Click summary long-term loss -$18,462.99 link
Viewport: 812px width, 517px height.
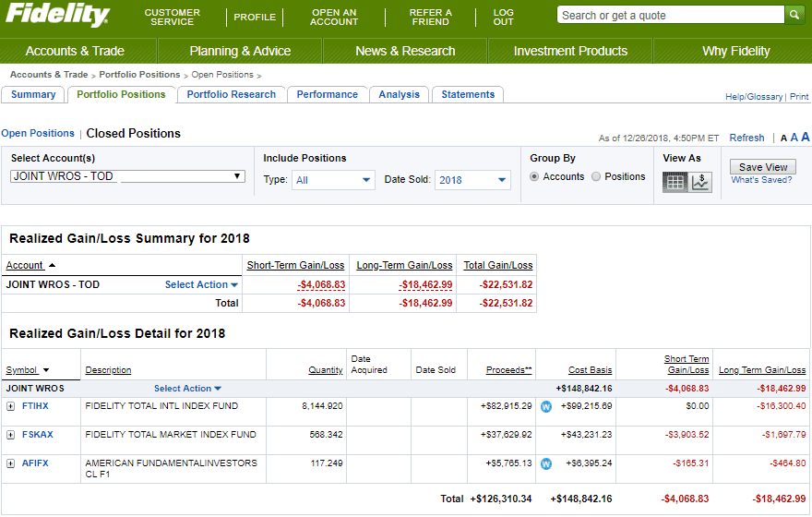pos(425,285)
